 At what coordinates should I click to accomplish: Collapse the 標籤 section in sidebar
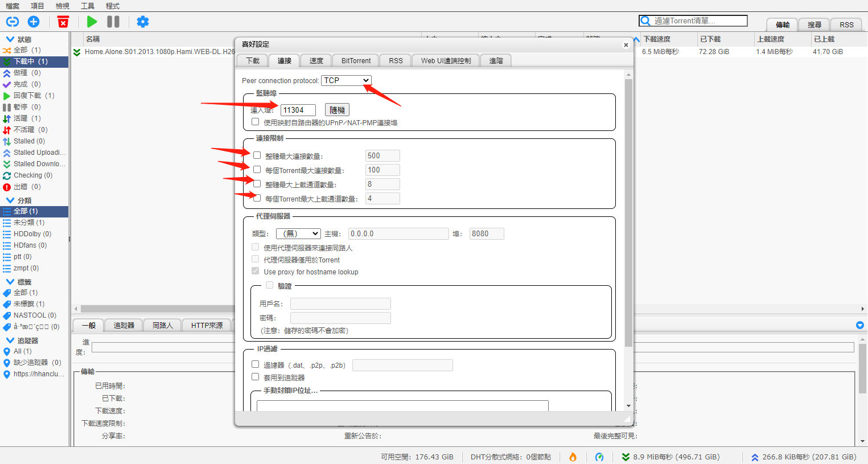pos(10,282)
